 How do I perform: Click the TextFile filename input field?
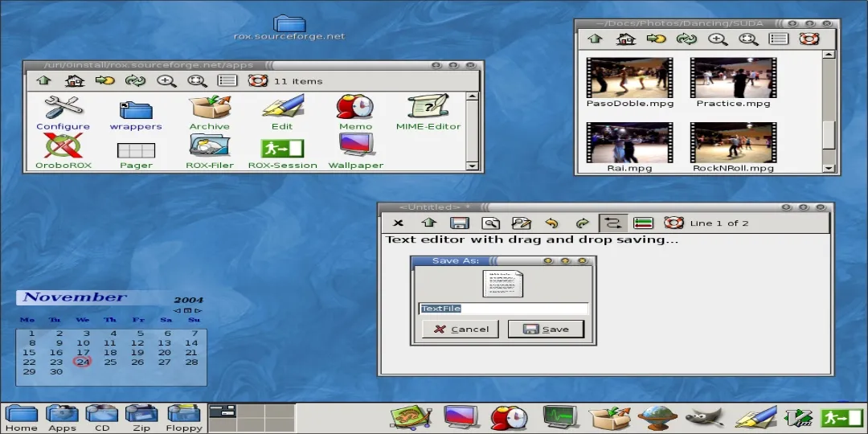pos(503,309)
